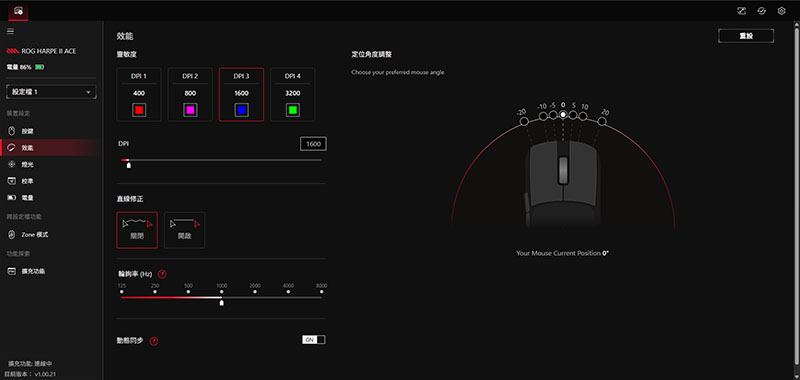
Task: Select the DPI 4 3200 stage
Action: pos(292,94)
